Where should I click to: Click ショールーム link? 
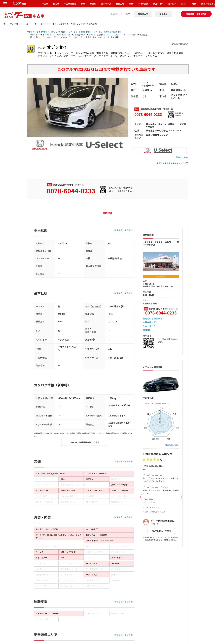point(149,326)
